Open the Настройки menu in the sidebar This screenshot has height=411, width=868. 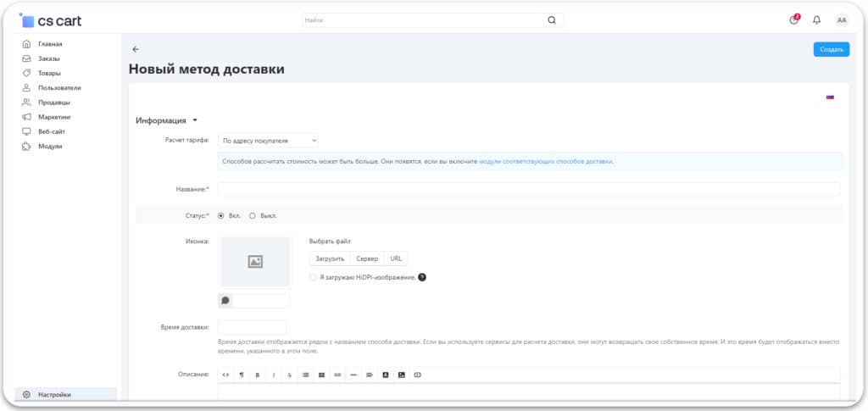click(x=54, y=394)
